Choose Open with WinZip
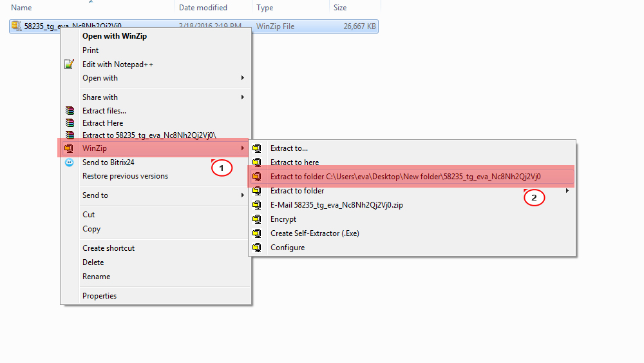 (156, 35)
